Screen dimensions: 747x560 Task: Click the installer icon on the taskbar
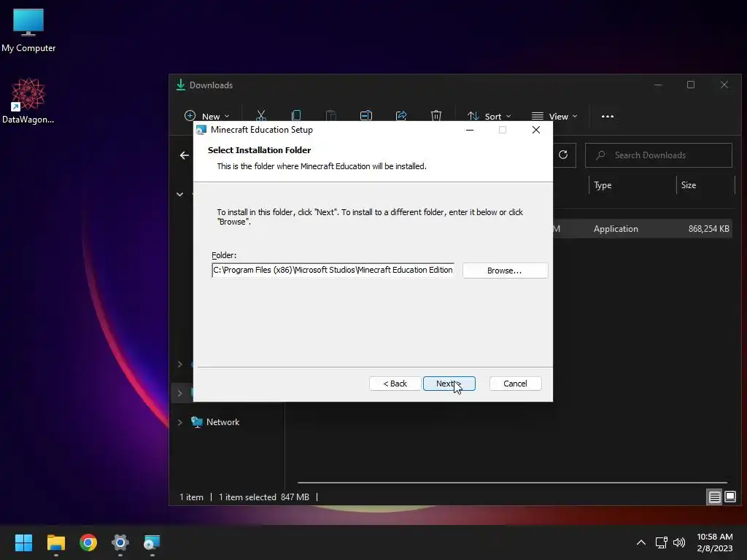point(152,542)
